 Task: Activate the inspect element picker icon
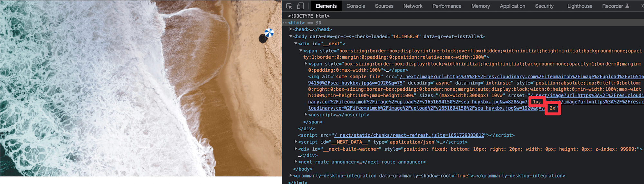[x=289, y=6]
